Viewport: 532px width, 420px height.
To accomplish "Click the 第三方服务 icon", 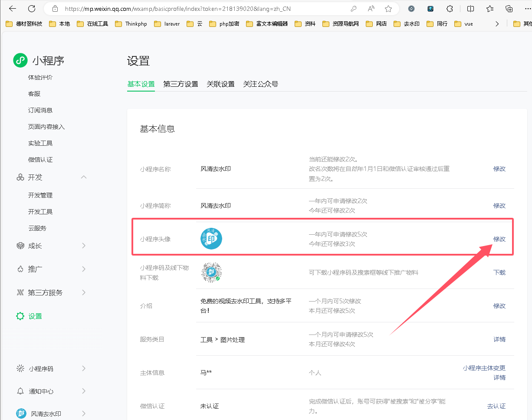I will [20, 292].
